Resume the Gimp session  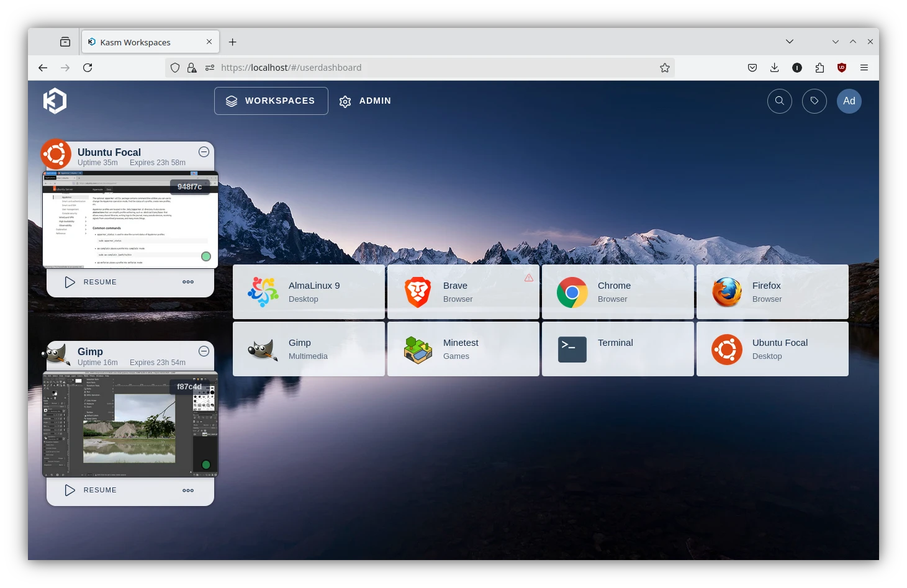pyautogui.click(x=91, y=490)
